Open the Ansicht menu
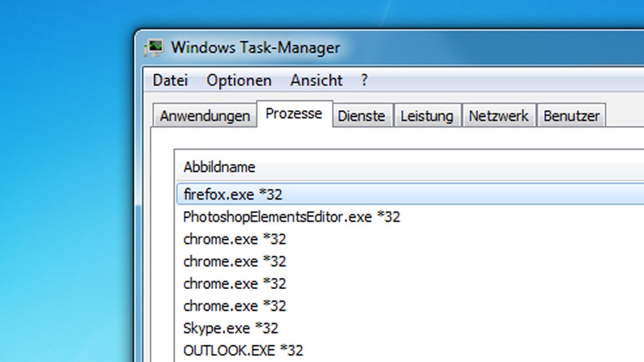Viewport: 644px width, 362px height. tap(316, 80)
